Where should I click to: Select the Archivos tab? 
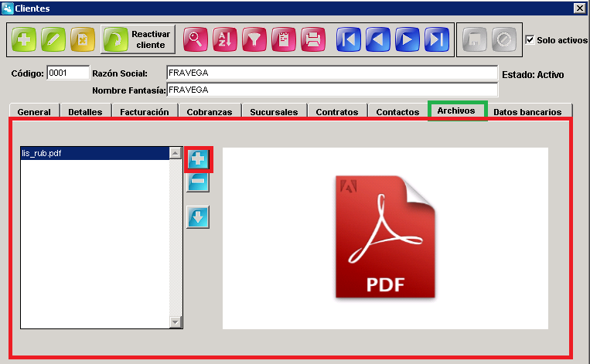click(456, 111)
